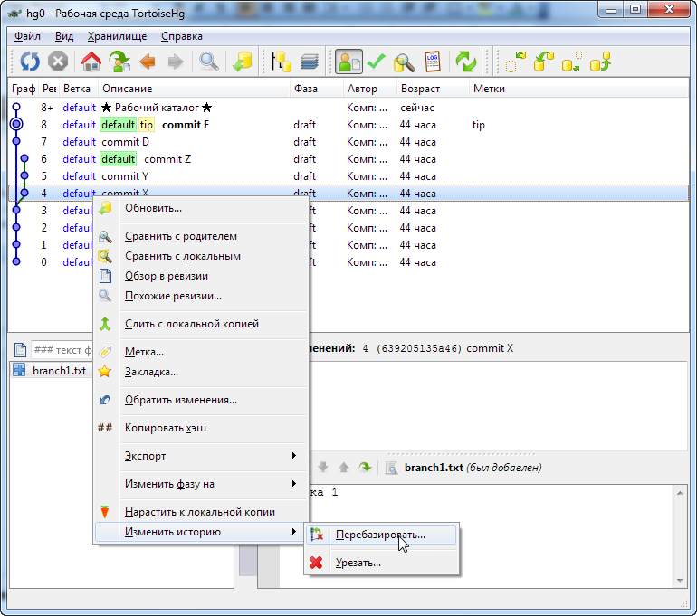Viewport: 697px width, 616px height.
Task: Click the Ветка column header
Action: pos(79,89)
